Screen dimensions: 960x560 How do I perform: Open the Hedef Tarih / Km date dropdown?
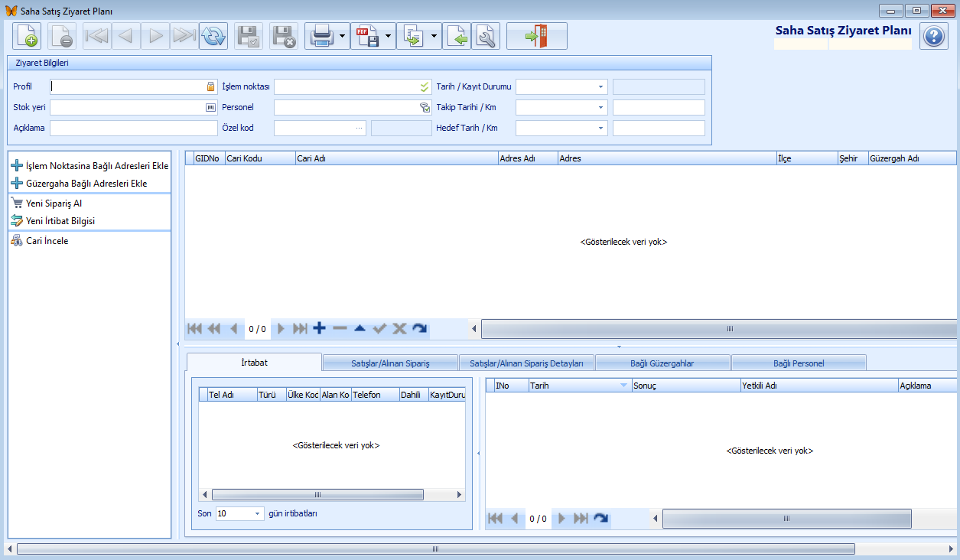[x=600, y=129]
